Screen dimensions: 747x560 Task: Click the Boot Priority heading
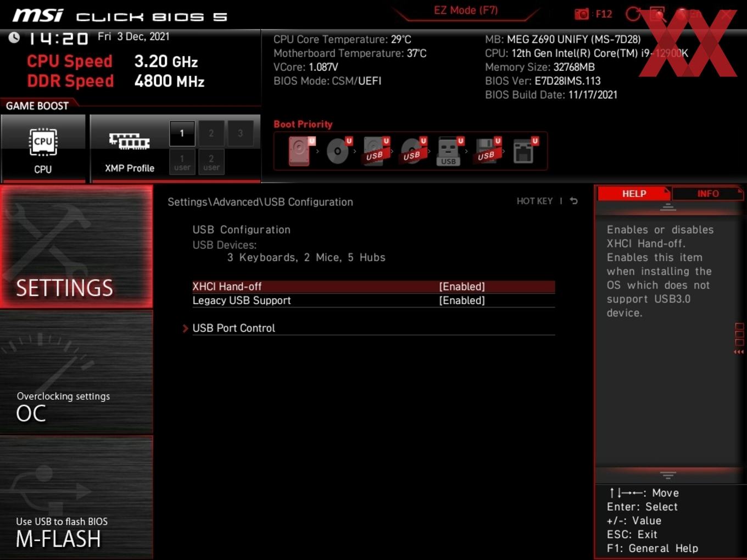(303, 124)
